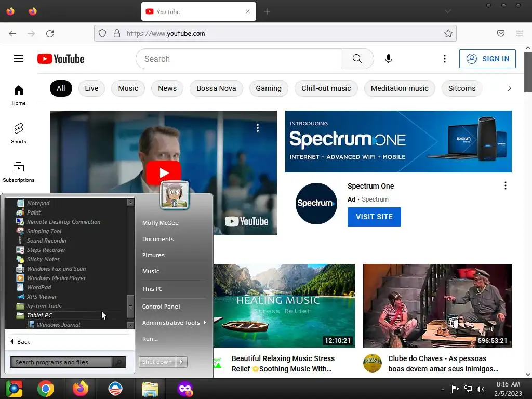Click the SIGN IN button
Screen dimensions: 532x399
[x=487, y=59]
